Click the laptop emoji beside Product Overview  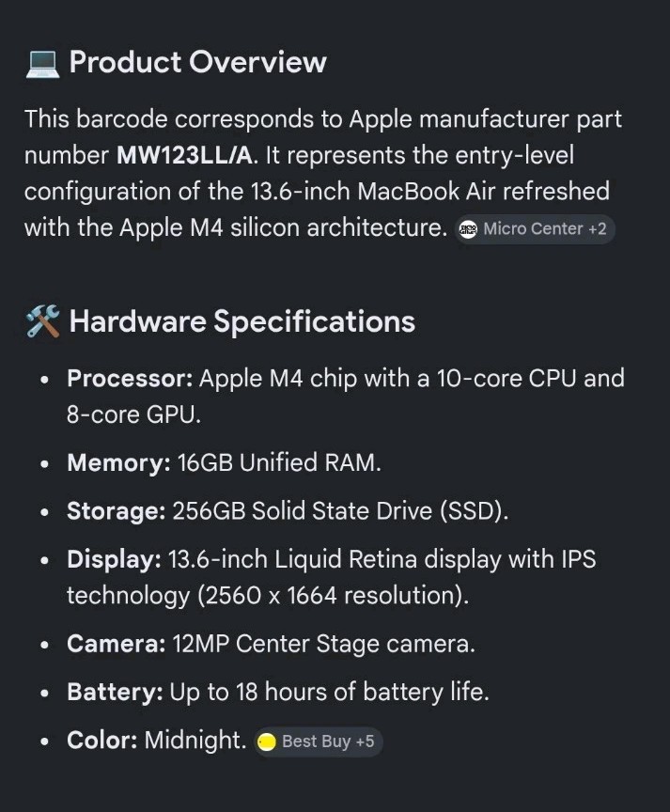(42, 64)
